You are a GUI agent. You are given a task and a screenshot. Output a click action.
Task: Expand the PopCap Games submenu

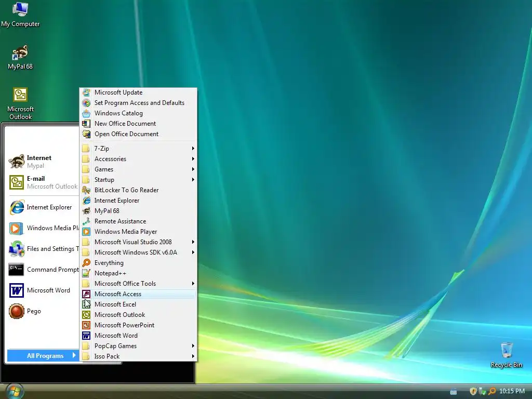138,346
